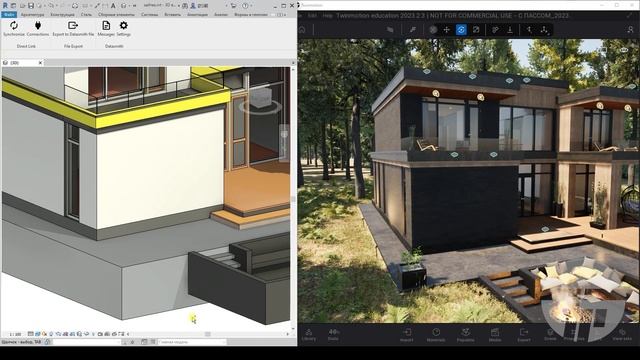Switch to the Сталь ribbon tab
The height and width of the screenshot is (360, 640).
click(86, 15)
